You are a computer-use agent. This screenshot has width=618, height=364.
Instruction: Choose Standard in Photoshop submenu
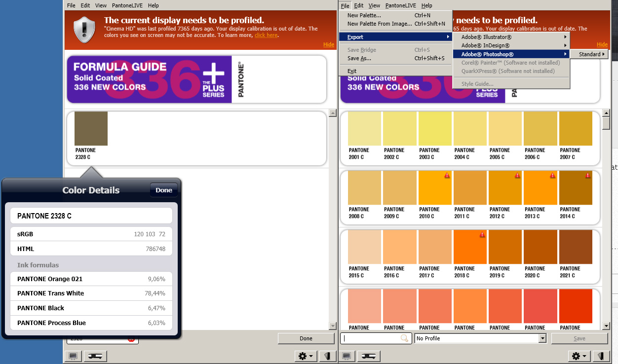point(590,54)
